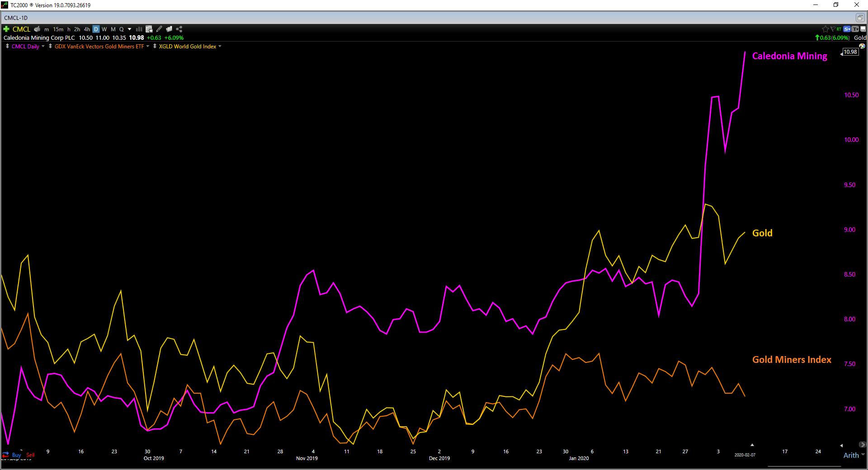Toggle the flag icon on the chart
The image size is (868, 470).
click(833, 29)
